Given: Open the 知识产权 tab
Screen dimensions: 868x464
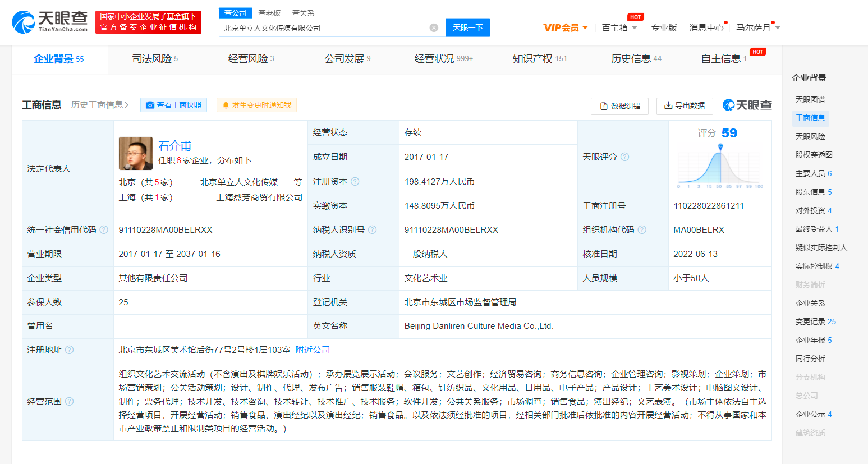Looking at the screenshot, I should coord(539,59).
